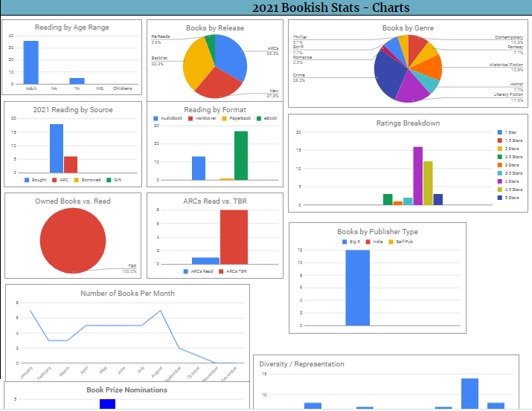
Task: Select the red ARC bar in Reading by Source
Action: (x=71, y=164)
